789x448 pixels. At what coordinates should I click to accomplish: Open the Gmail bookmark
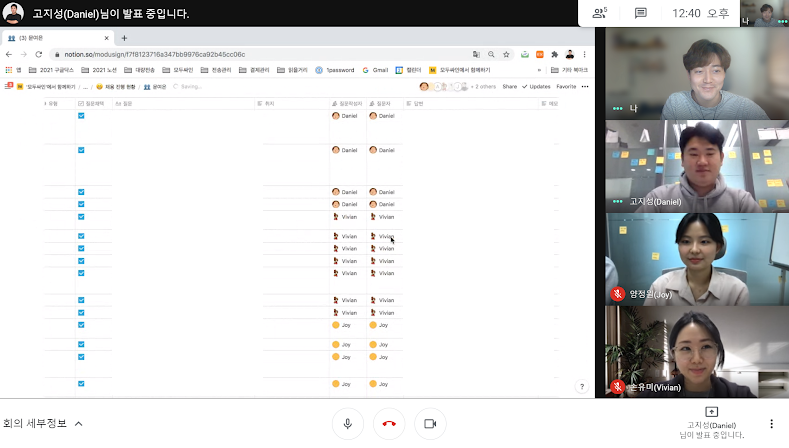point(375,70)
